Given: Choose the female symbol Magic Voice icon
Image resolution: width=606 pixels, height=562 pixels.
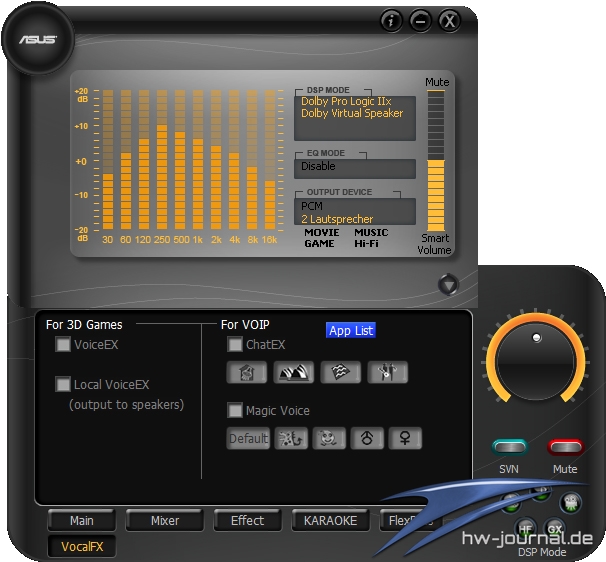Looking at the screenshot, I should 405,438.
